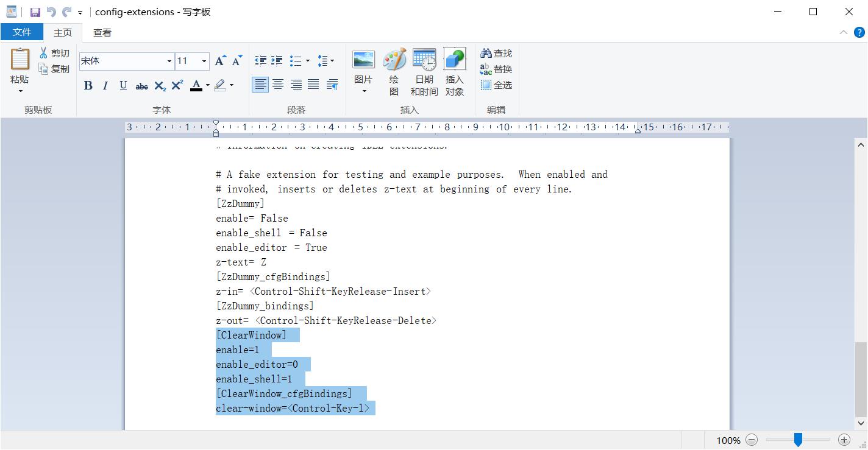Open 查找 to find text

(496, 54)
